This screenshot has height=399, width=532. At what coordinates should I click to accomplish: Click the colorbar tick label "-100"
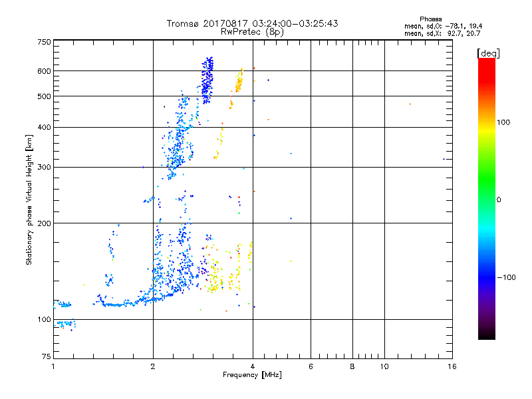506,277
